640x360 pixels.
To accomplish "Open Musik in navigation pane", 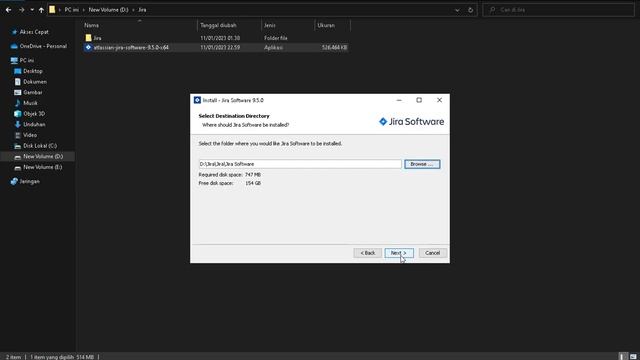I will (x=30, y=103).
